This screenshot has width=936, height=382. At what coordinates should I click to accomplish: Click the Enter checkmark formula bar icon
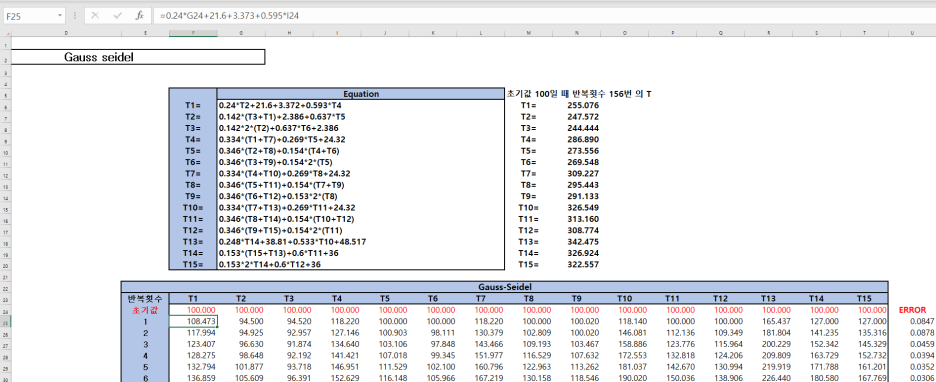(117, 16)
